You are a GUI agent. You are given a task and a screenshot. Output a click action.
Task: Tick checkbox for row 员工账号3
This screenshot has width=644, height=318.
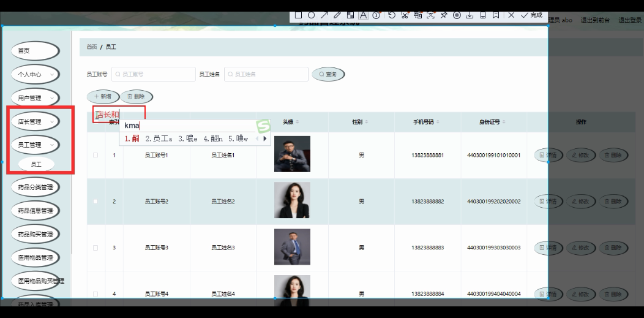[x=95, y=248]
